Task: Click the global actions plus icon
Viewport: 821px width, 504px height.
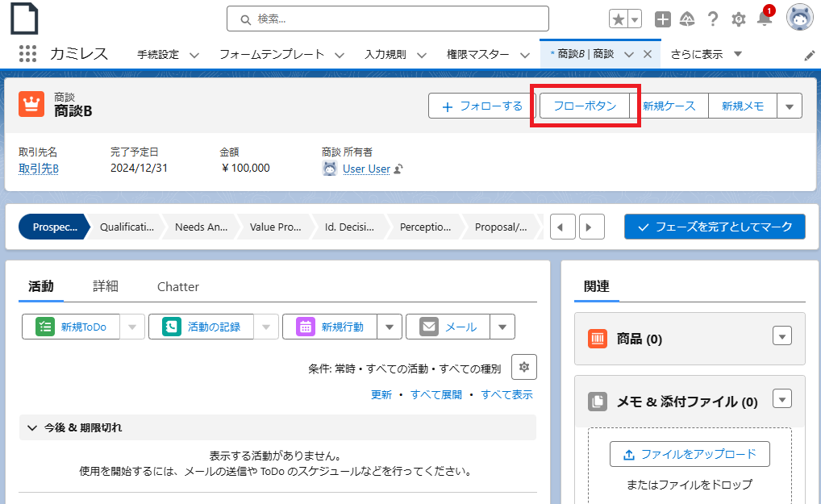Action: pos(663,19)
